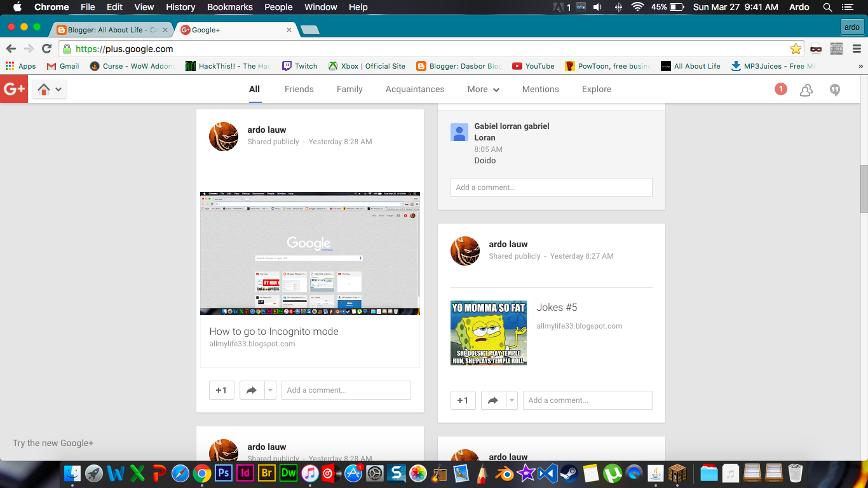Open Gmail from the bookmarks bar
Viewport: 868px width, 488px height.
(62, 65)
